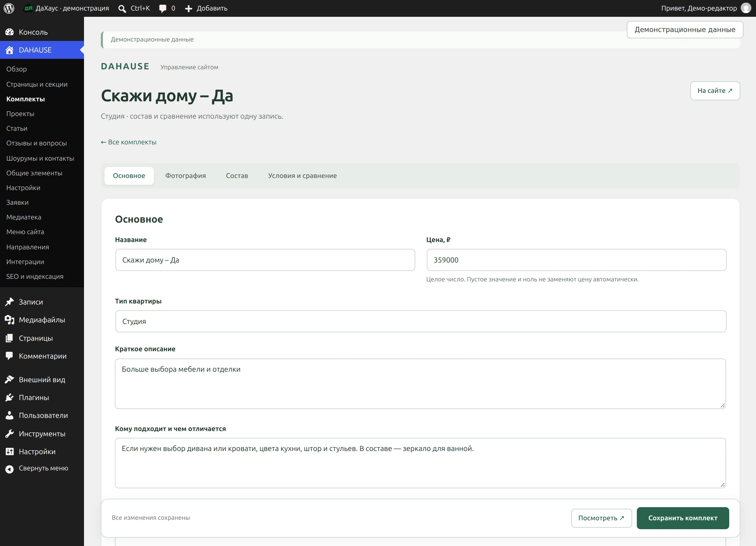
Task: Open Интеграции submenu item
Action: [x=25, y=262]
